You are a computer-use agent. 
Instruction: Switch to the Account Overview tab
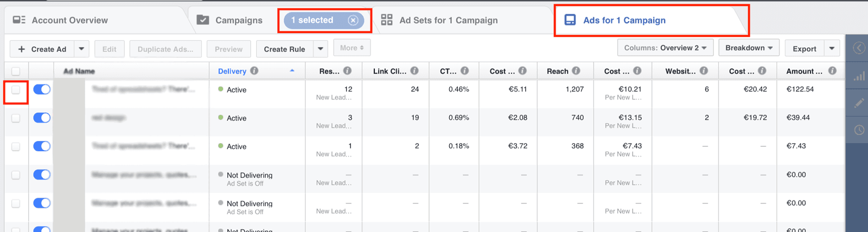pyautogui.click(x=69, y=21)
